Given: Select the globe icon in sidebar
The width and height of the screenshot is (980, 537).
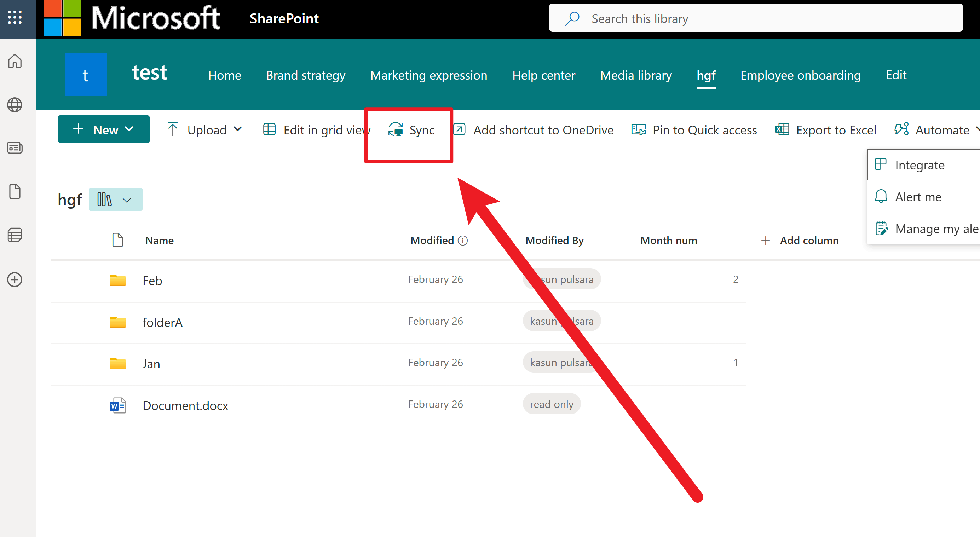Looking at the screenshot, I should point(15,105).
